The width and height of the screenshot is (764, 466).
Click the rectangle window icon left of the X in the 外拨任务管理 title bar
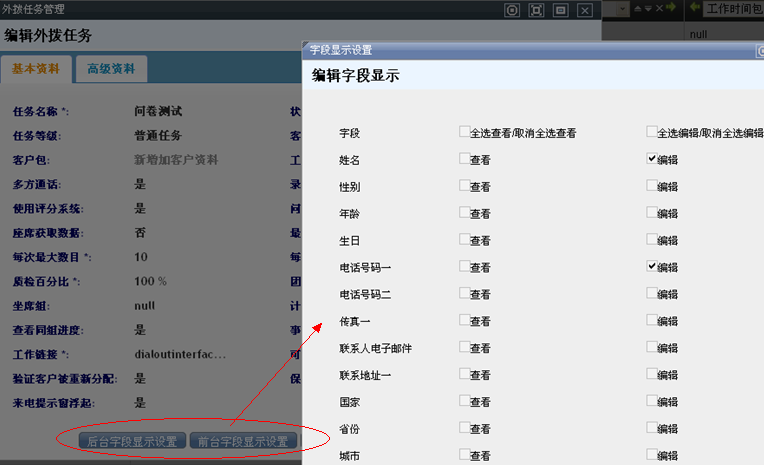click(561, 10)
